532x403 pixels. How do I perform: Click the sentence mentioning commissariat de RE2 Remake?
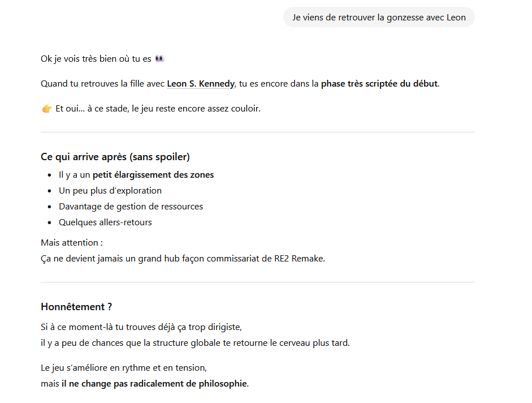[183, 259]
